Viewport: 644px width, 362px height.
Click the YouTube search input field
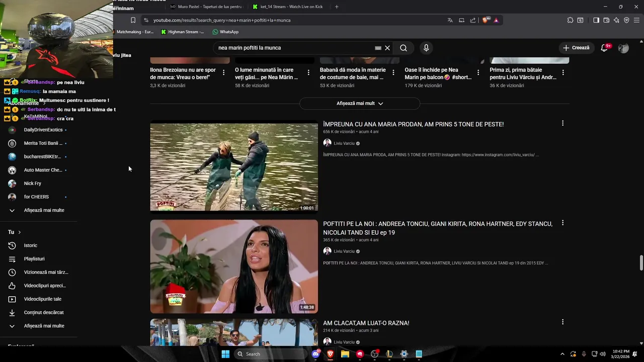tap(294, 48)
